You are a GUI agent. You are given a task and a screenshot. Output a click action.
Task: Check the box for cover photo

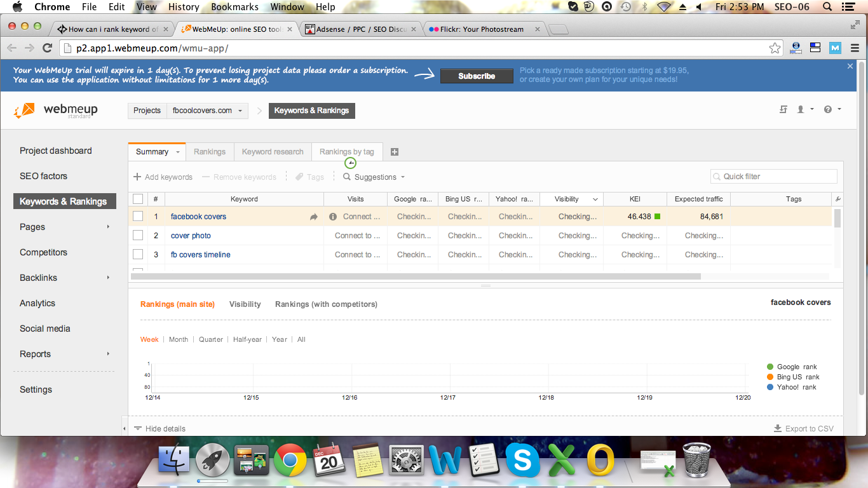coord(138,236)
